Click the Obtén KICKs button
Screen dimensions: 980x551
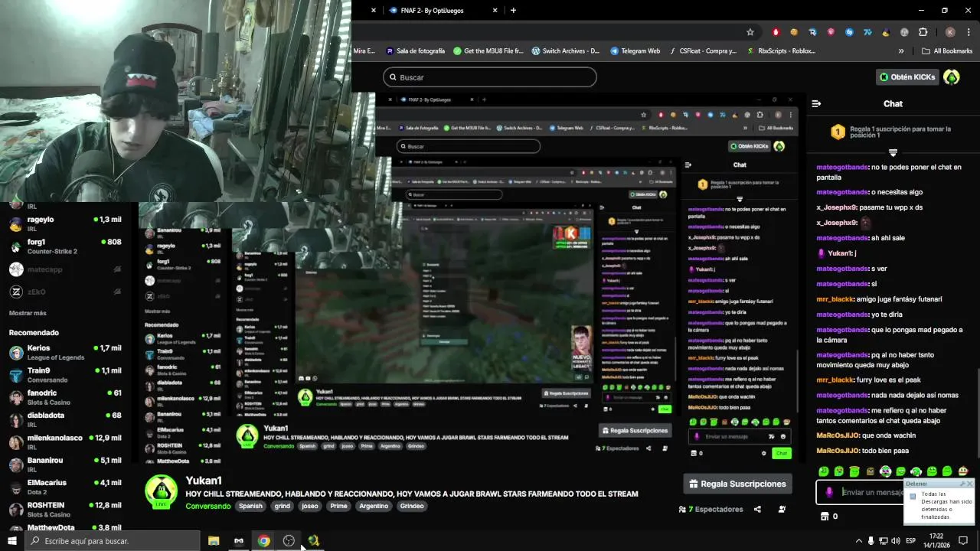click(x=907, y=77)
